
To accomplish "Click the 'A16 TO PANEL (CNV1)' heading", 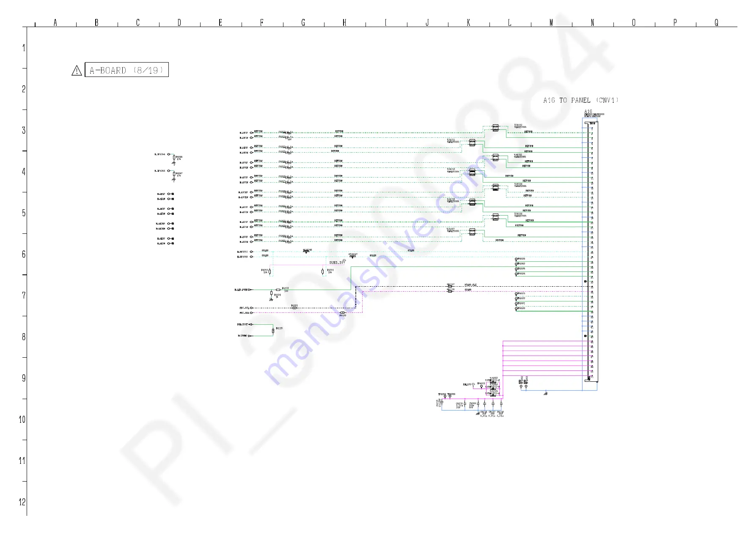I will point(581,100).
